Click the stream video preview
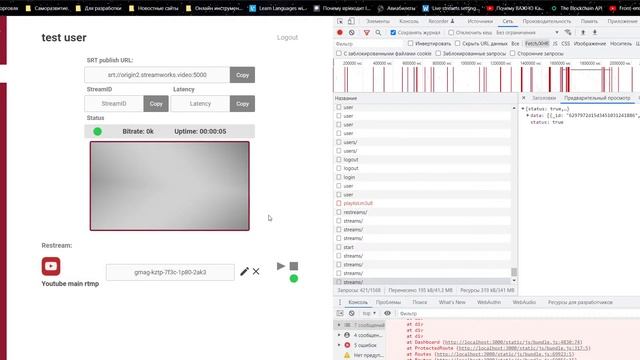640x360 pixels. tap(170, 186)
